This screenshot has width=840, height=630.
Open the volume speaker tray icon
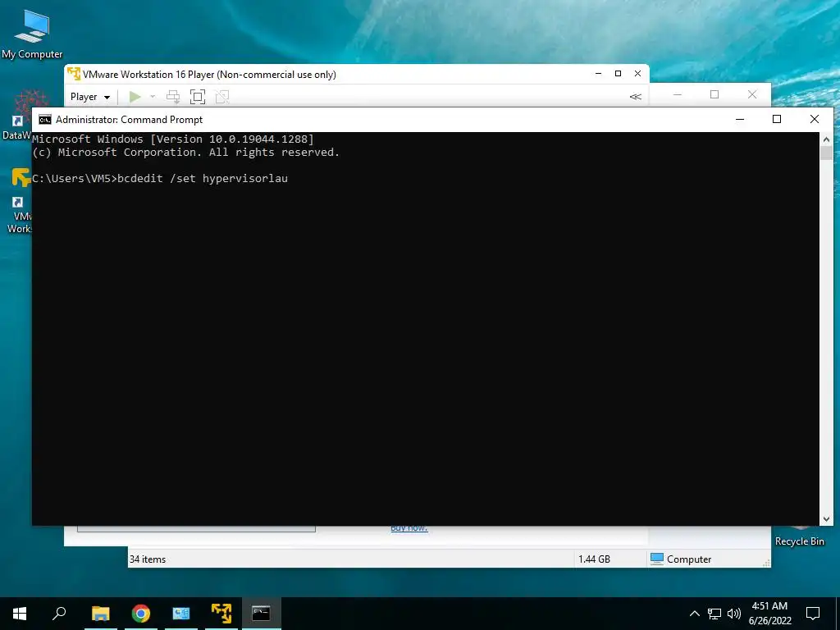(734, 614)
